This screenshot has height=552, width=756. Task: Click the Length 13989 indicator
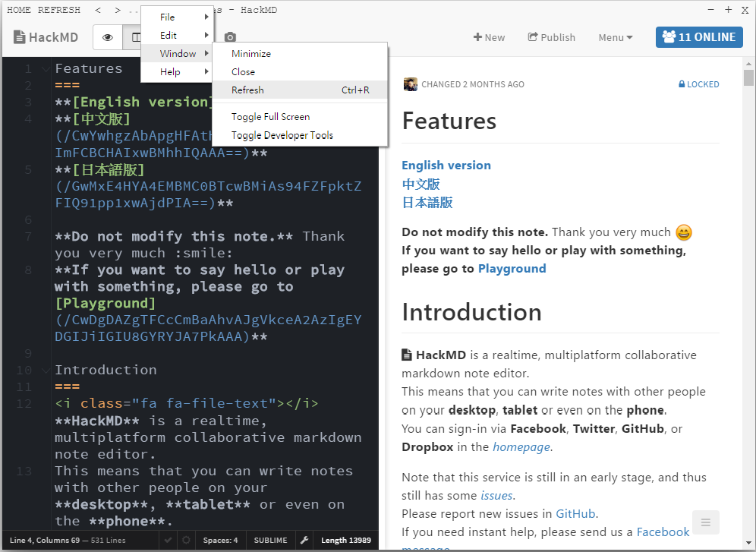tap(345, 540)
